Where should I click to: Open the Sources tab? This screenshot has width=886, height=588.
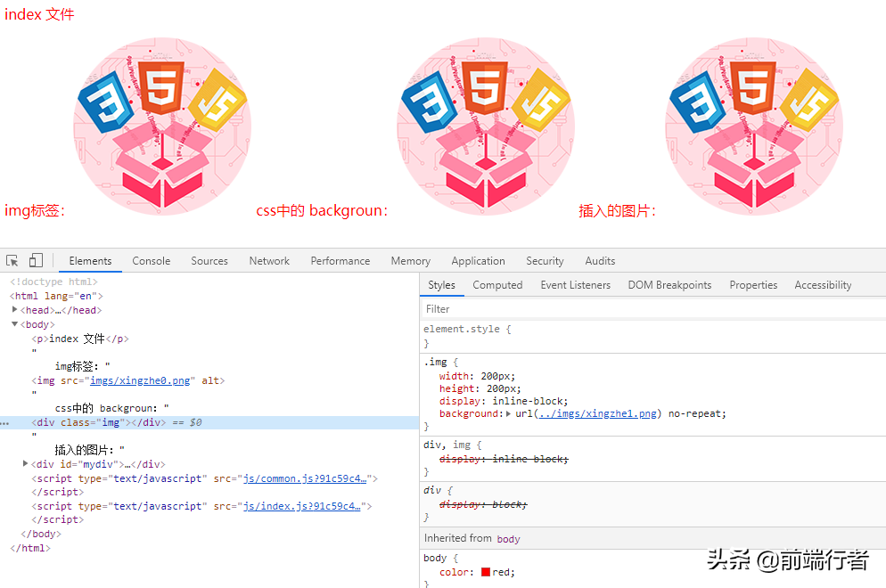click(209, 260)
